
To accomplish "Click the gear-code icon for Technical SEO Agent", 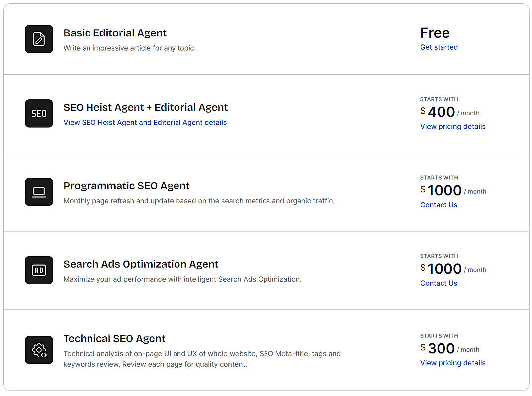I will pyautogui.click(x=39, y=350).
